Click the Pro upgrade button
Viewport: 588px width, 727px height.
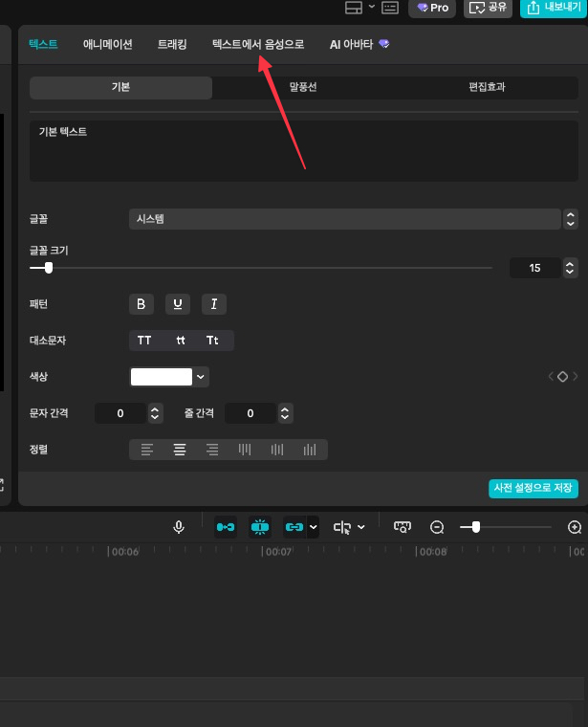(432, 8)
